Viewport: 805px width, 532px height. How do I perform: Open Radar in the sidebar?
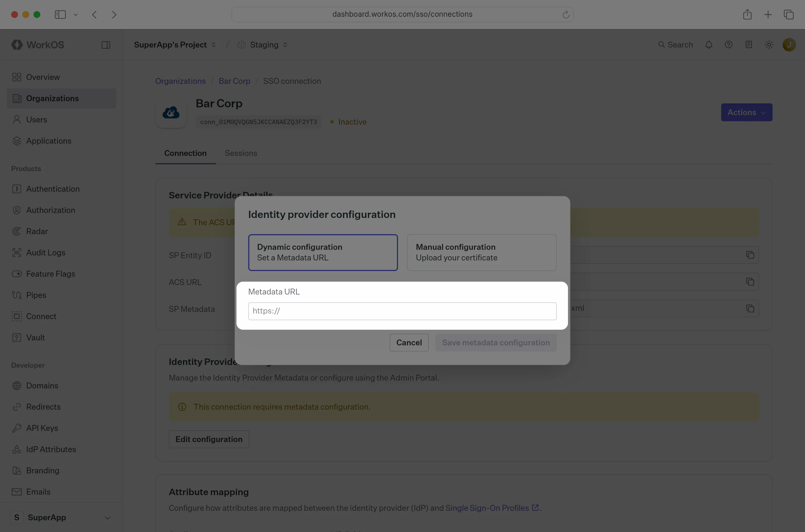pyautogui.click(x=61, y=231)
